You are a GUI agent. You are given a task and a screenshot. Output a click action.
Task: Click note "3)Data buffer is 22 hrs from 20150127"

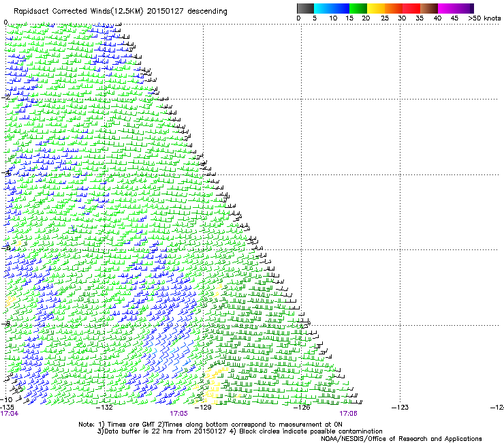pos(161,431)
